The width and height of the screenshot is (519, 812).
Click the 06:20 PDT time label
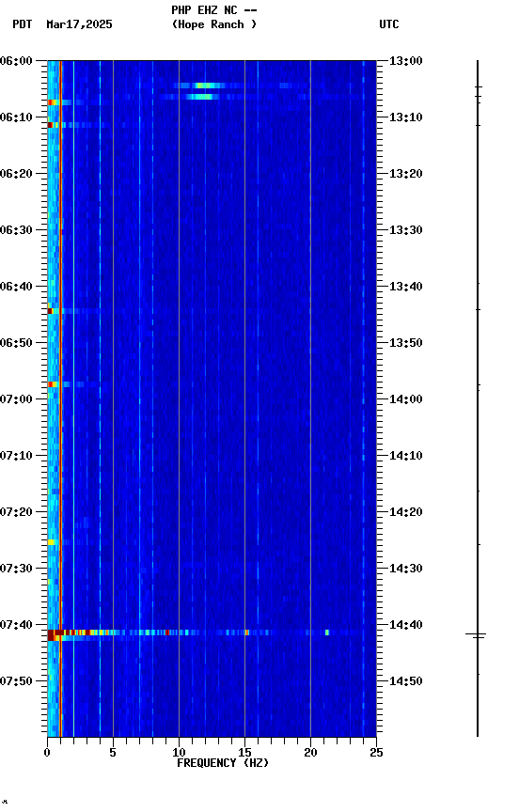(16, 174)
